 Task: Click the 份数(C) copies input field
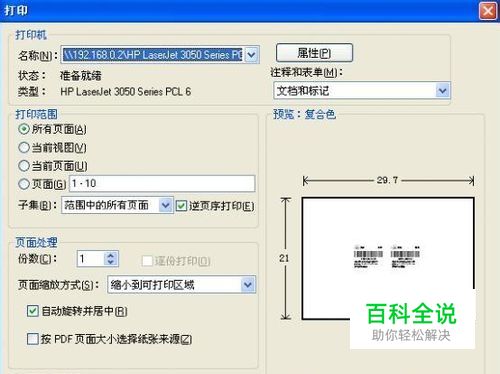coord(91,259)
